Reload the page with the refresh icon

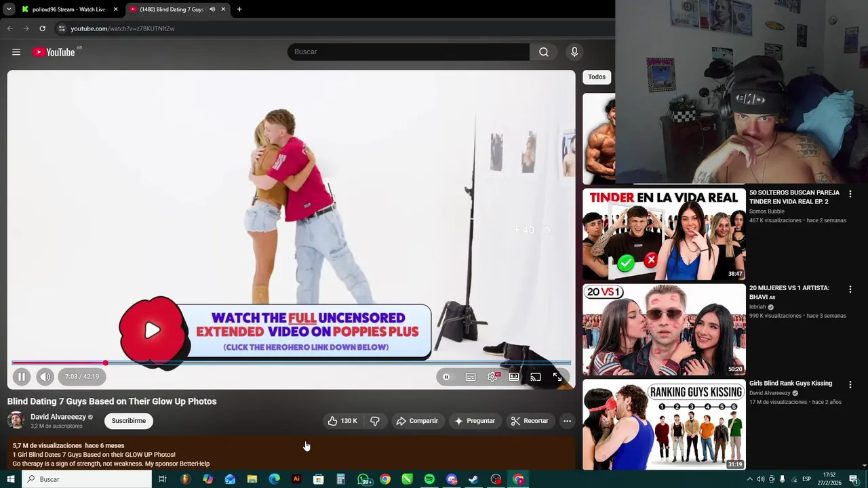pyautogui.click(x=42, y=28)
